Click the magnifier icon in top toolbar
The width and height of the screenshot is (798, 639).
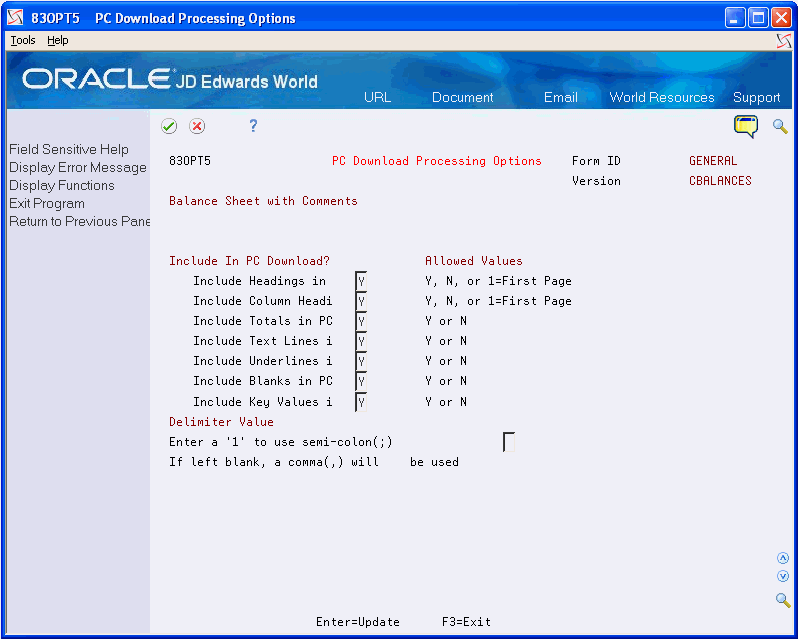click(780, 126)
